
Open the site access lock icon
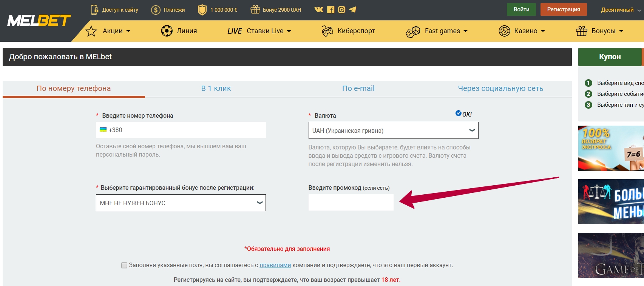click(94, 9)
